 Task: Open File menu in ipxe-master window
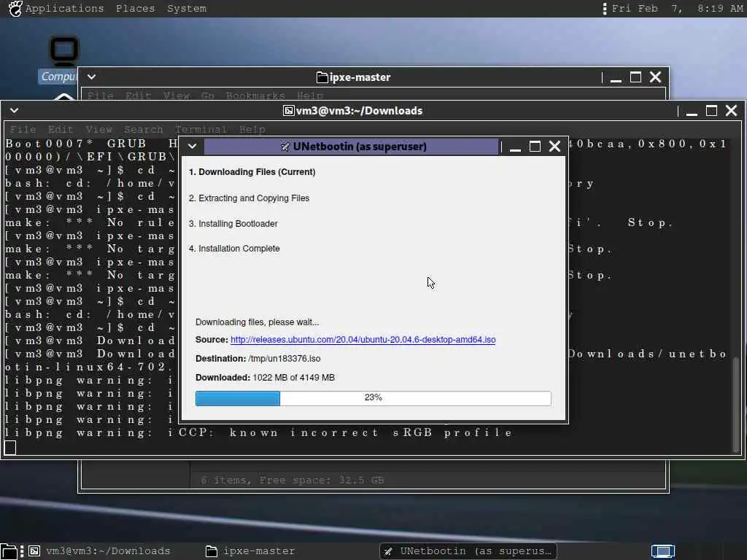click(101, 96)
